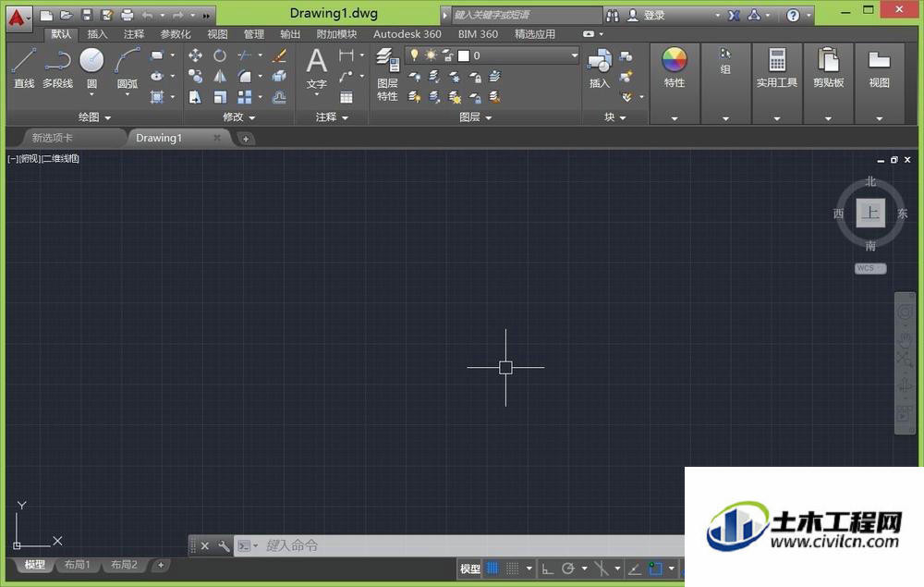The height and width of the screenshot is (587, 924).
Task: Select the Line (直线) drawing tool
Action: tap(24, 68)
